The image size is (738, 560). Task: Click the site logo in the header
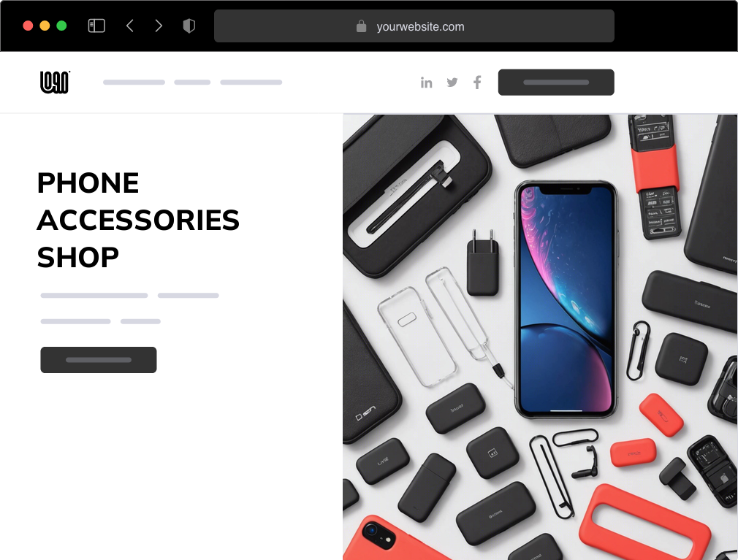[x=55, y=83]
